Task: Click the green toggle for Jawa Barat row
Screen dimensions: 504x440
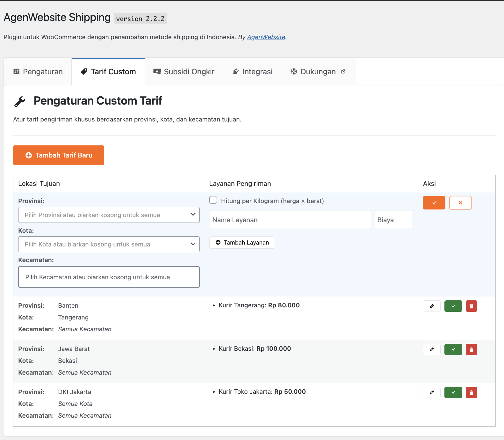Action: [453, 349]
